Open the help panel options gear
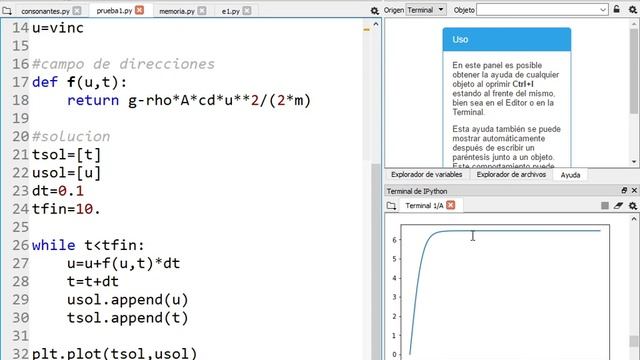The width and height of the screenshot is (640, 360). (x=633, y=9)
